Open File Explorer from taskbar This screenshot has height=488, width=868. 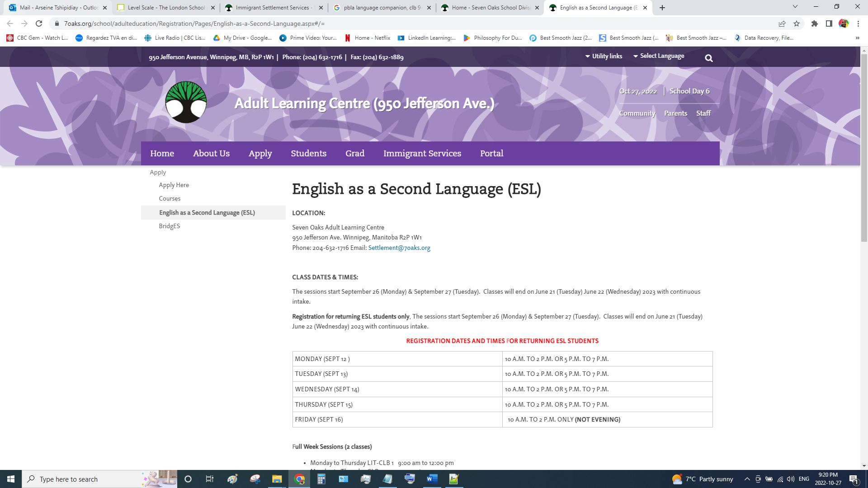[277, 479]
